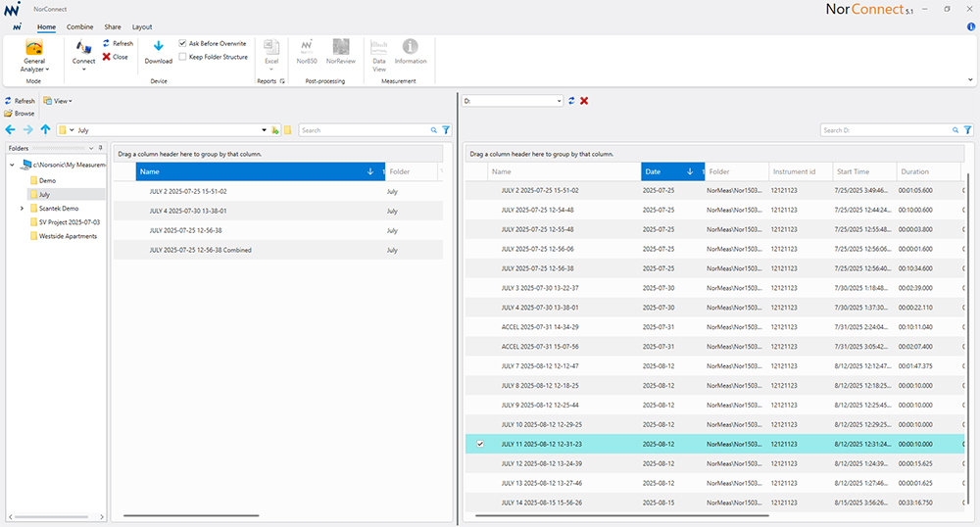The height and width of the screenshot is (527, 980).
Task: Click device list horizontal scrollbar
Action: coord(622,516)
